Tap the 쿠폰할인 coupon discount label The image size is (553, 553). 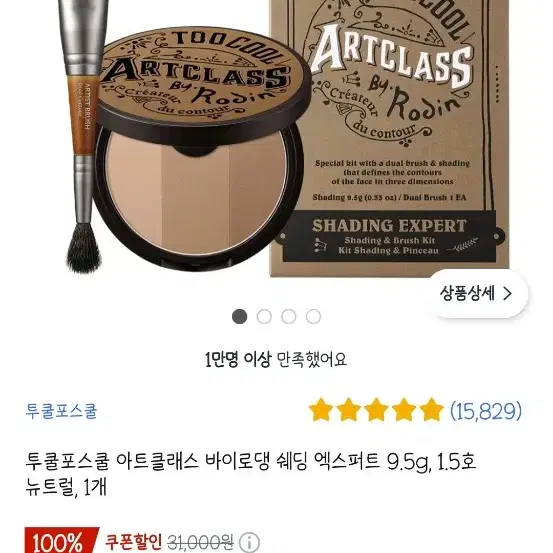coord(134,542)
